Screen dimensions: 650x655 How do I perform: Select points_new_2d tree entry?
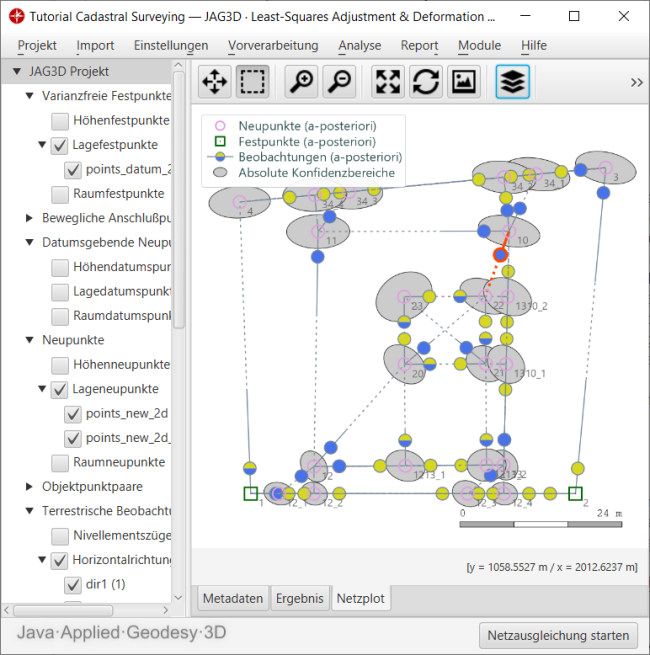(x=127, y=414)
